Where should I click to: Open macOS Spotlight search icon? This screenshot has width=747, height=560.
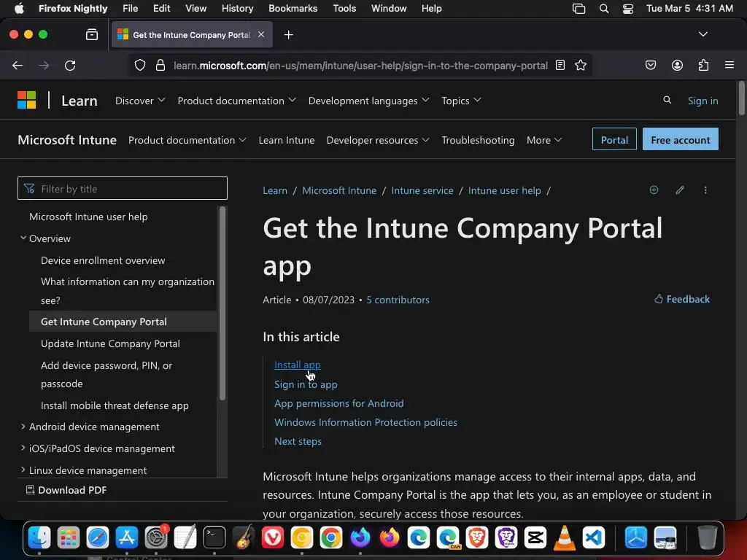[603, 9]
